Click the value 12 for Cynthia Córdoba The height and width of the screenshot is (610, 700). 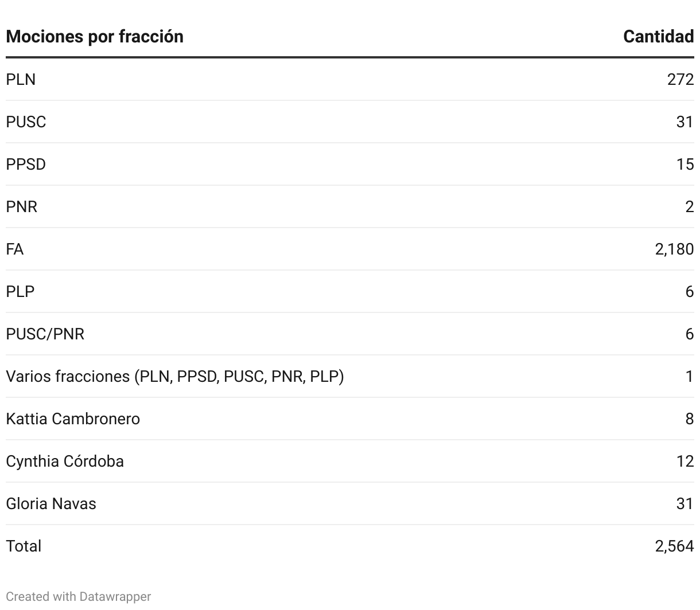[x=685, y=461]
